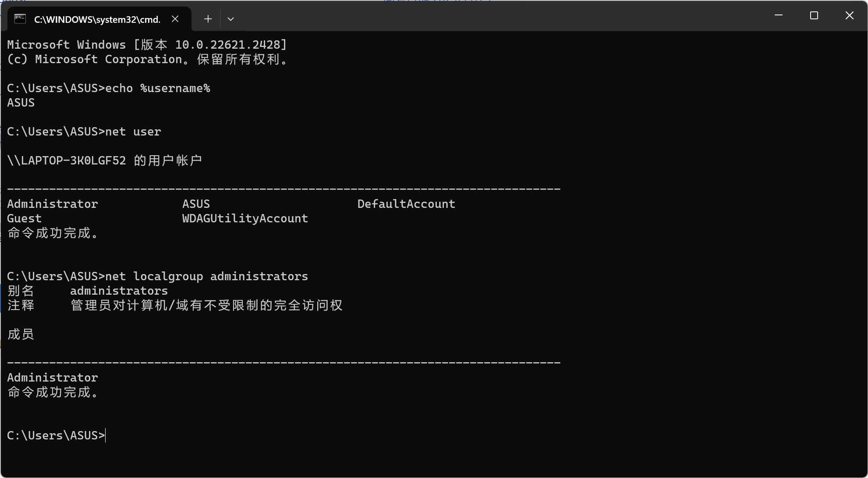Open a new tab with the plus button
The height and width of the screenshot is (478, 868).
(x=208, y=19)
